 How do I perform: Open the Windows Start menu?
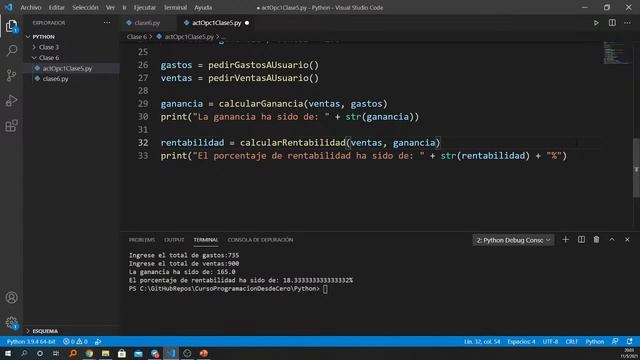coord(8,353)
